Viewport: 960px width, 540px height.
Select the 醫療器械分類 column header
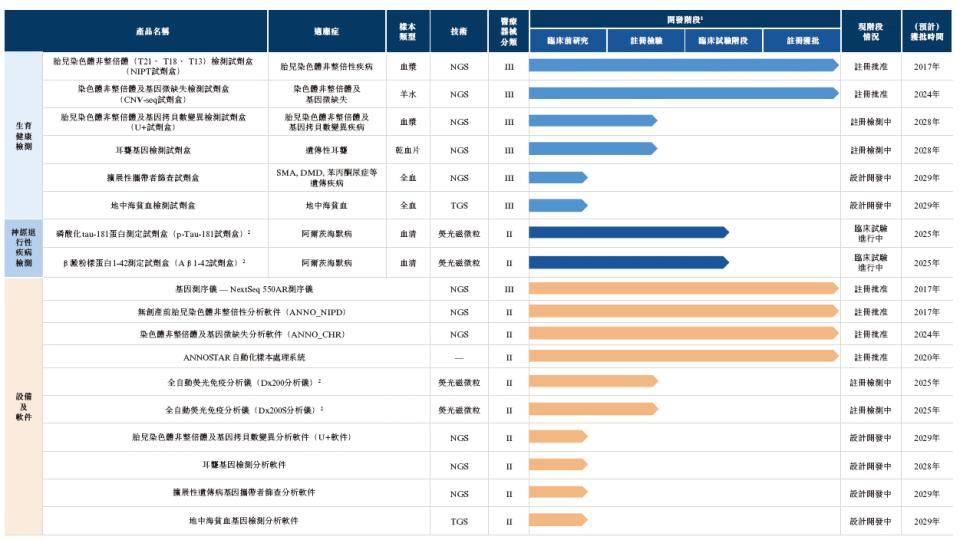509,31
